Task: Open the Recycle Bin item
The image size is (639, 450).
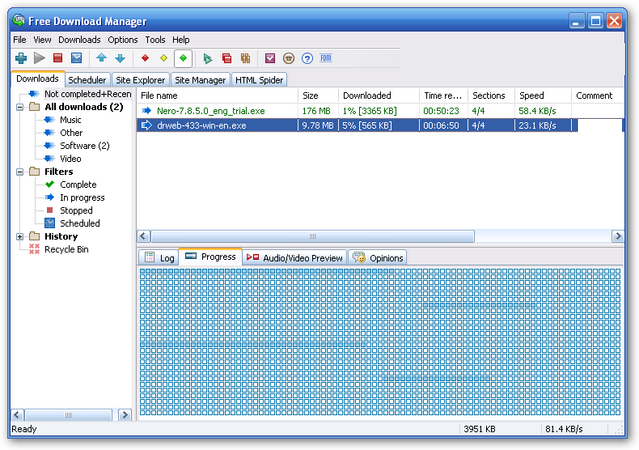Action: coord(66,249)
